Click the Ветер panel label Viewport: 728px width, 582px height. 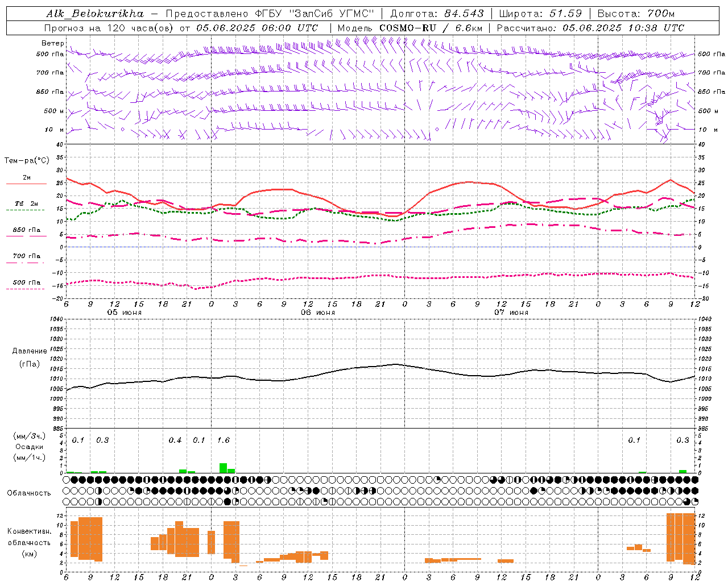(x=52, y=43)
